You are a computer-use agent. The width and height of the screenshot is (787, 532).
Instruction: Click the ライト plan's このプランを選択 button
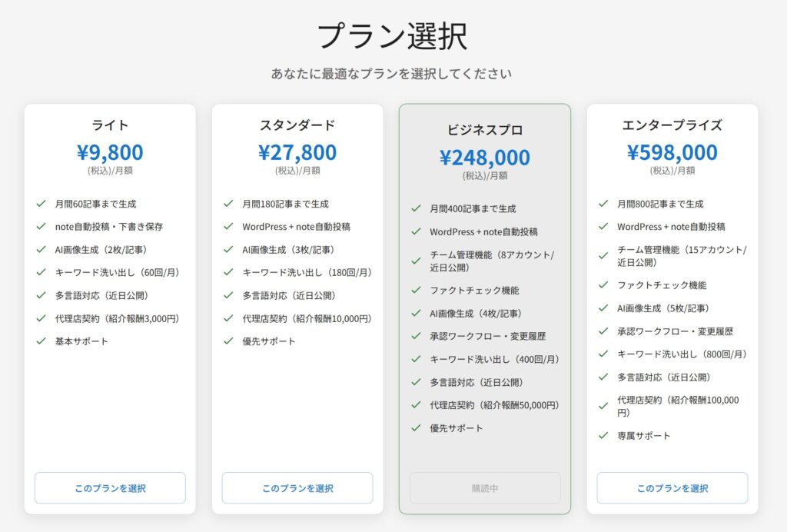[110, 488]
